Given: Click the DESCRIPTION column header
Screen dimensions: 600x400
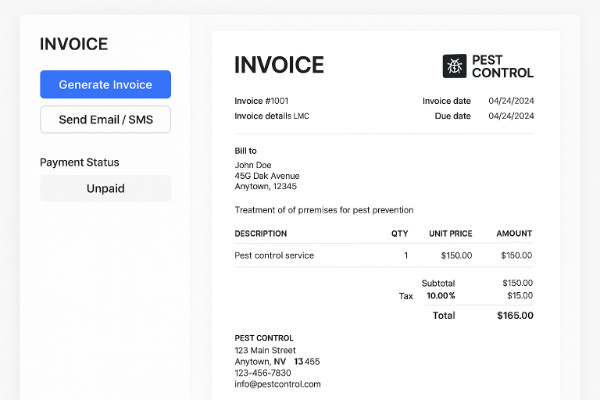Looking at the screenshot, I should click(261, 233).
